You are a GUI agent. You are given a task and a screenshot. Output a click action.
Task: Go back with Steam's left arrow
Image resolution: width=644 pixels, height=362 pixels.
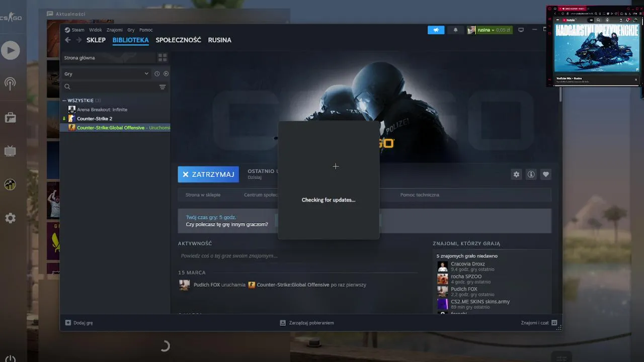(x=68, y=40)
